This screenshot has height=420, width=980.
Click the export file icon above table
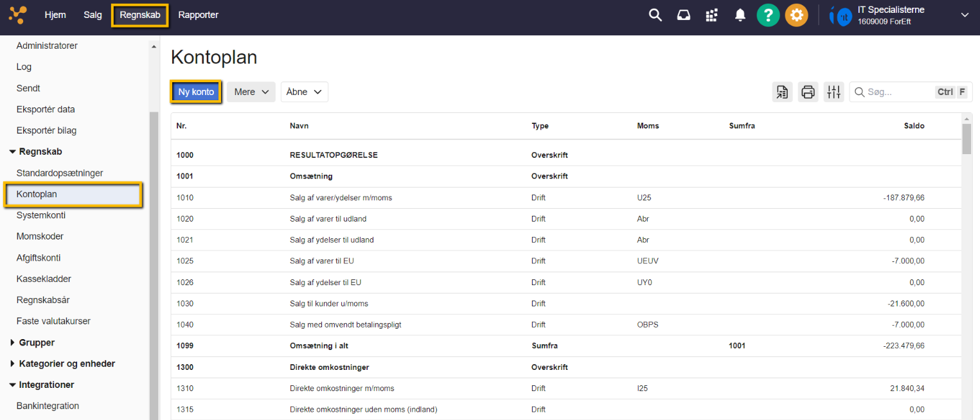(782, 92)
